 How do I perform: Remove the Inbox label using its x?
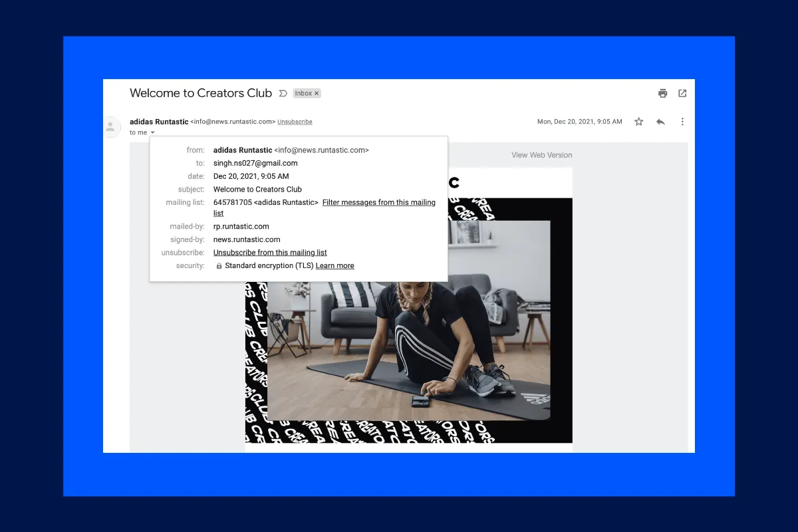click(317, 94)
